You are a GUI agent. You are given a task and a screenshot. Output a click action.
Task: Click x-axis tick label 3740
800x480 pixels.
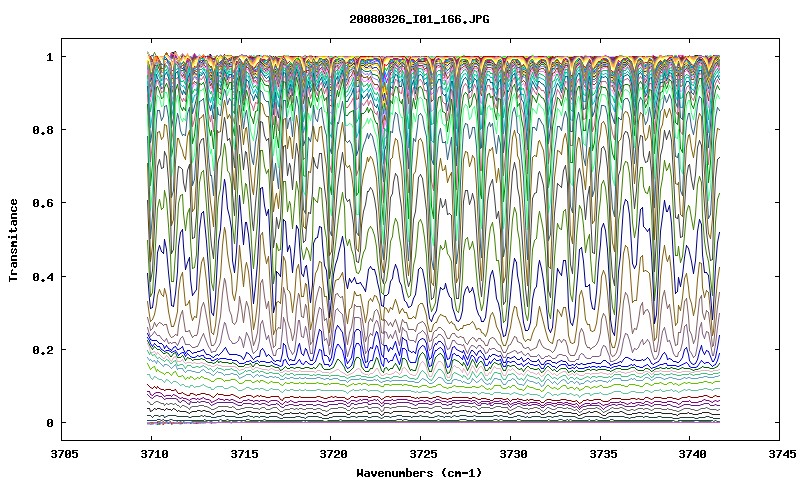tap(693, 454)
